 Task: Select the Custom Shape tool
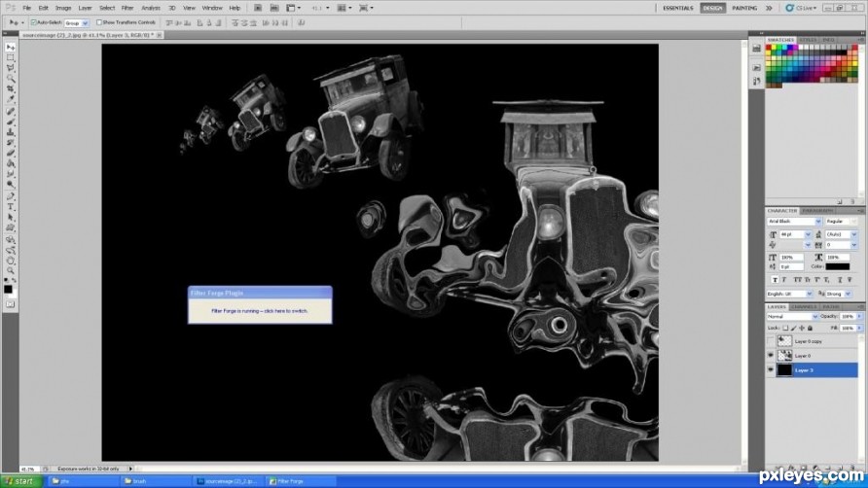(11, 228)
